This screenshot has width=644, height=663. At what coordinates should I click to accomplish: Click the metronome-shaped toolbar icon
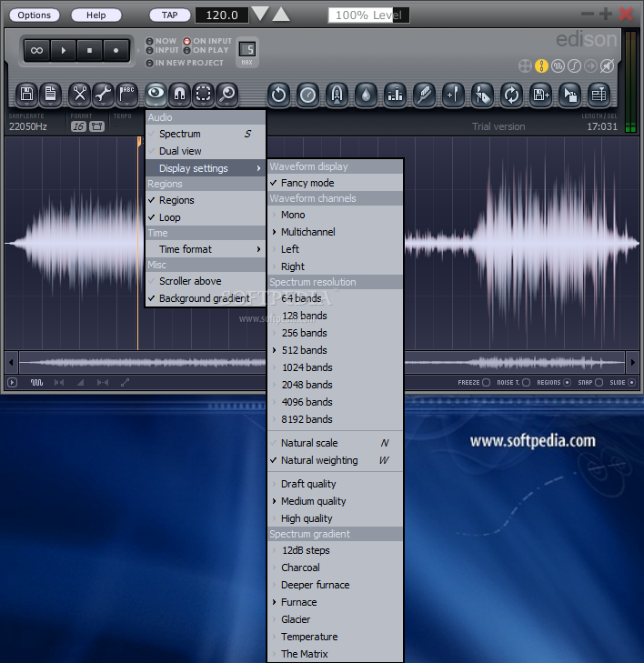click(337, 95)
